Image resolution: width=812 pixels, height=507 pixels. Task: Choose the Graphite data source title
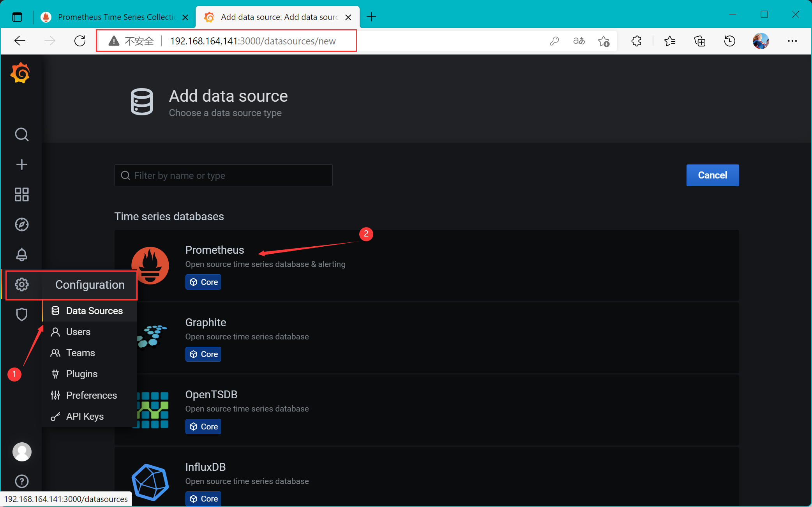[206, 322]
